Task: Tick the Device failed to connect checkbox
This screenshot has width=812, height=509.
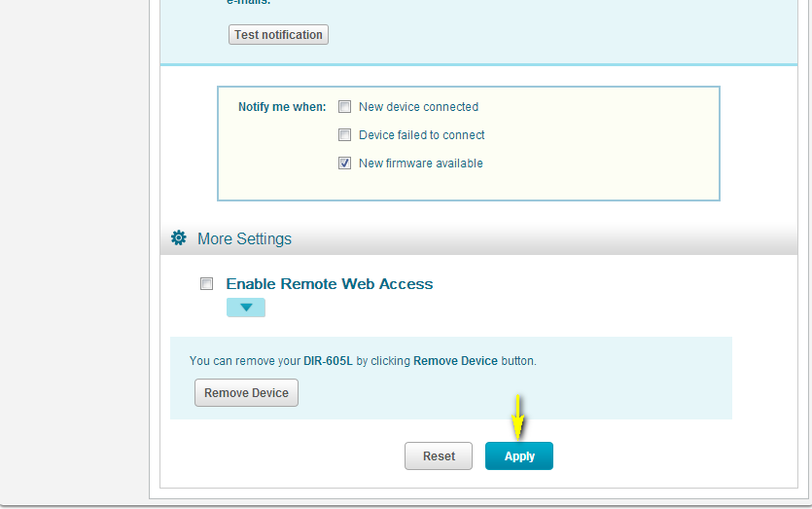Action: (344, 135)
